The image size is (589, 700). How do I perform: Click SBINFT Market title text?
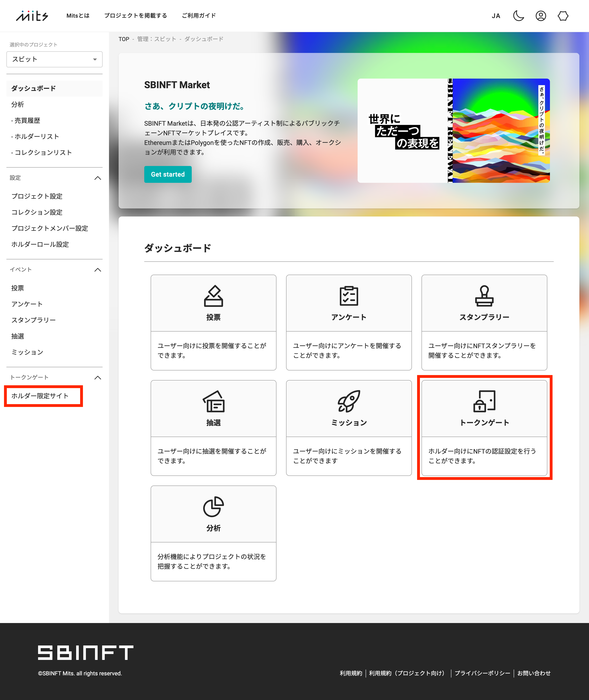177,85
